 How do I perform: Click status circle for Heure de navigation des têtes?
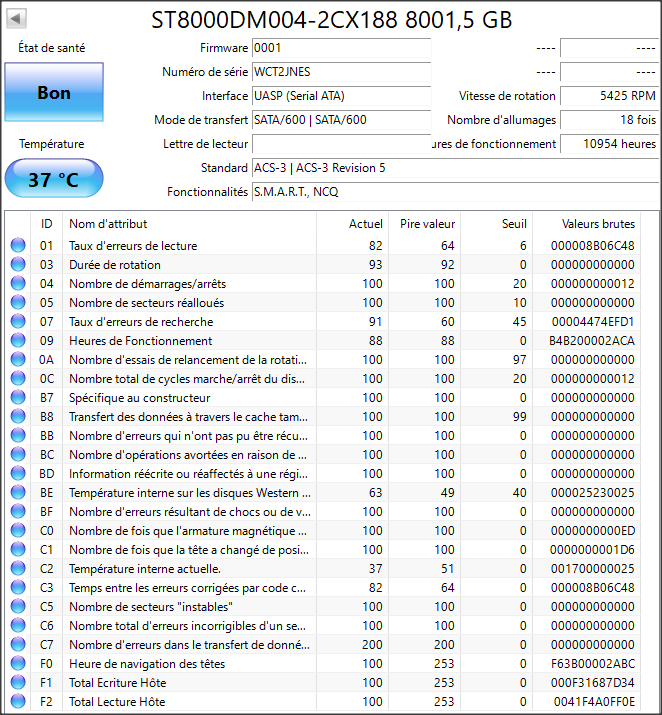(18, 663)
